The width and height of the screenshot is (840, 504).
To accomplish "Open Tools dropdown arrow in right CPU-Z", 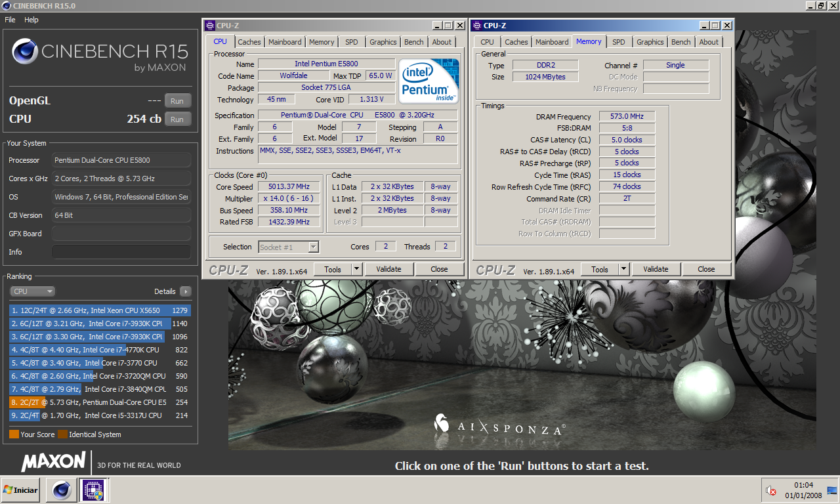I will (x=623, y=269).
